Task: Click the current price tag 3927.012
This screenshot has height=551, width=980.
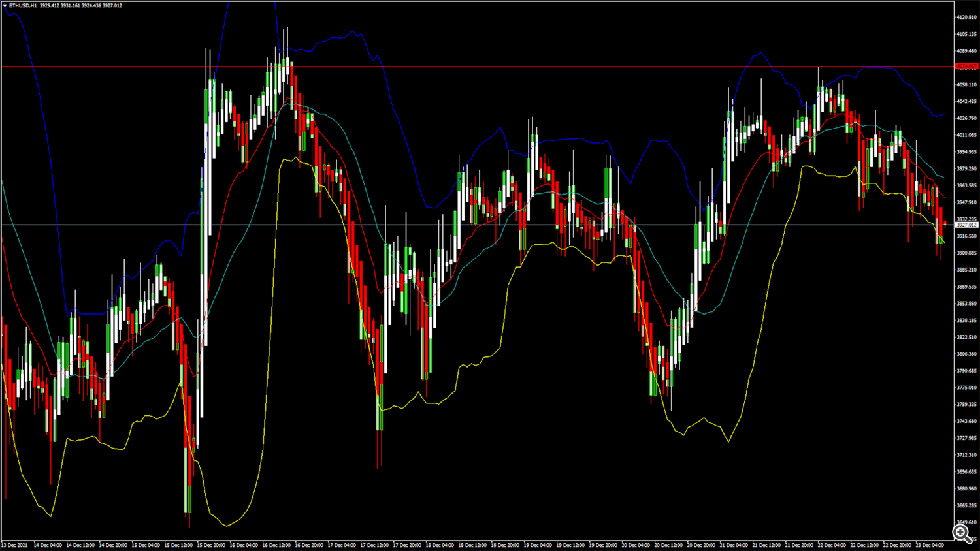Action: (966, 225)
